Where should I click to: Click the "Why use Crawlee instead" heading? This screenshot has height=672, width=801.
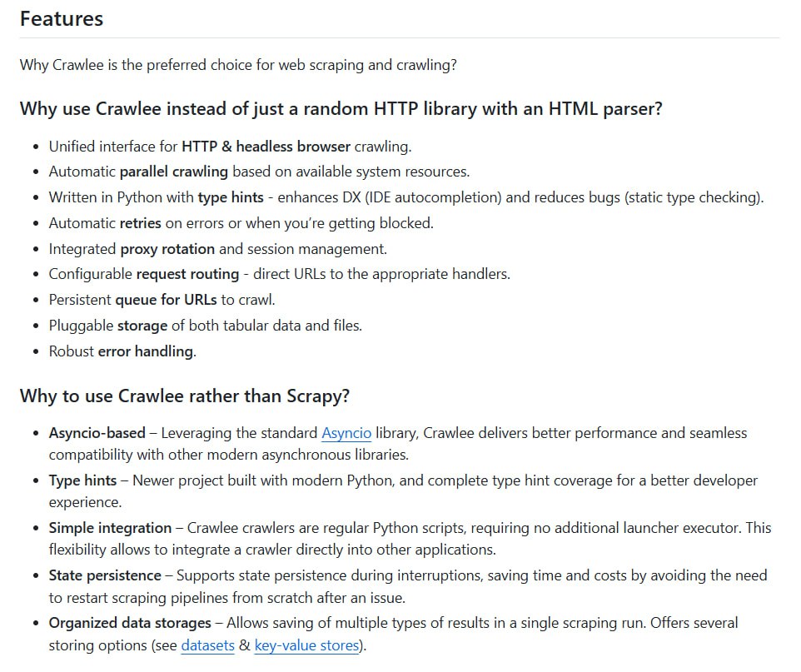341,109
